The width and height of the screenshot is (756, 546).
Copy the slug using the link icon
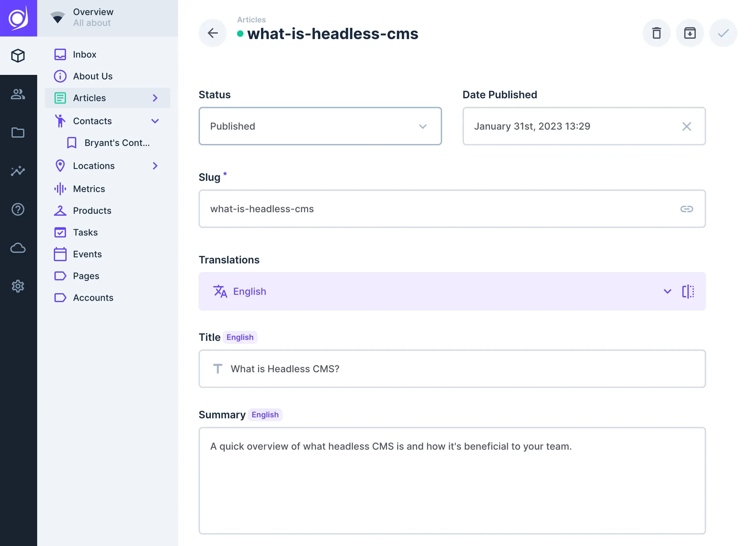686,209
